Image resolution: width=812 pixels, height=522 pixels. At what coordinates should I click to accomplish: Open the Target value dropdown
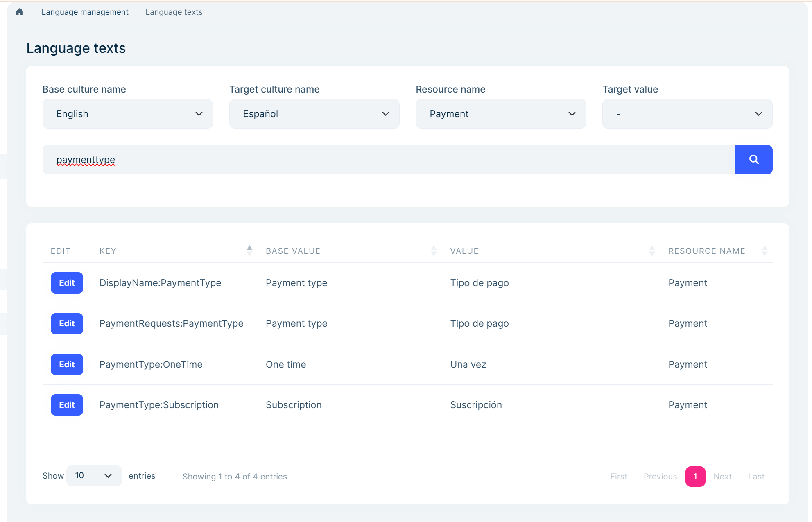coord(687,114)
